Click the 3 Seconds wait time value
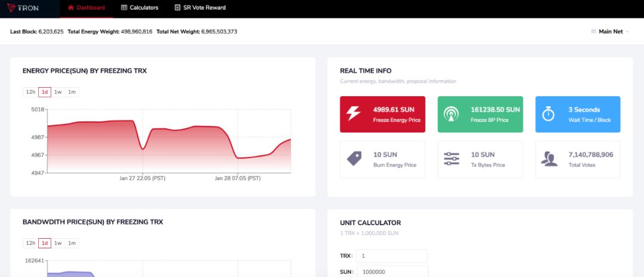This screenshot has height=277, width=644. pyautogui.click(x=584, y=110)
